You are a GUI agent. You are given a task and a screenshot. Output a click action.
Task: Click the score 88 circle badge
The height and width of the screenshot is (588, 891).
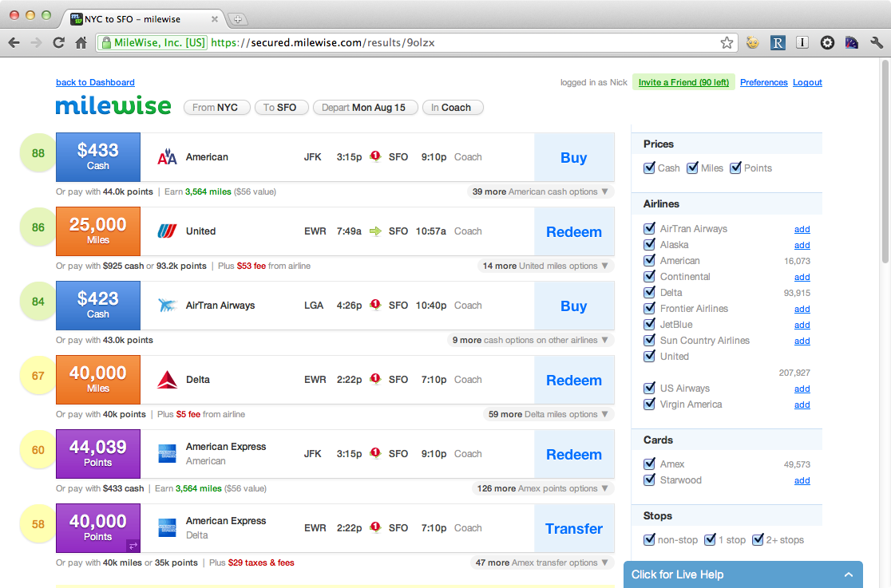[38, 153]
